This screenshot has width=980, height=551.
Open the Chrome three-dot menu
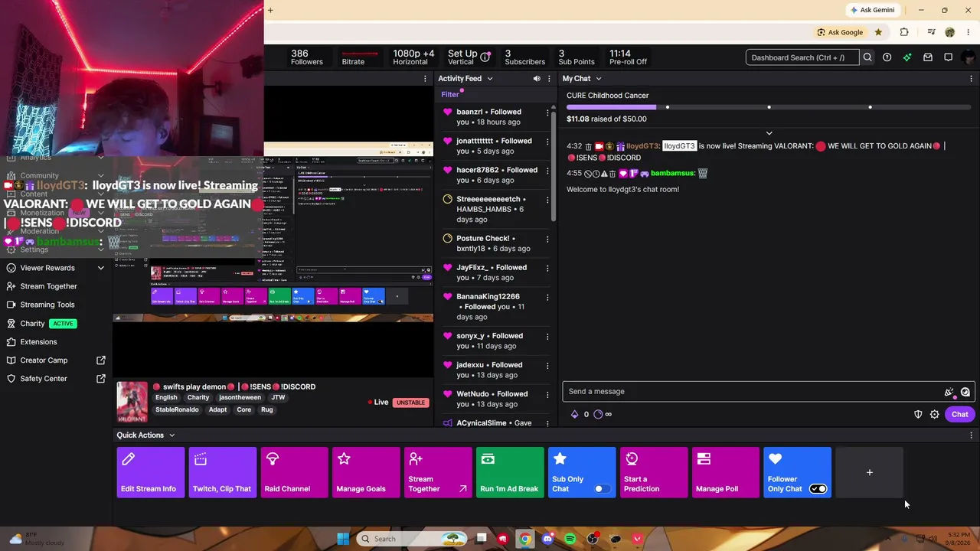(x=969, y=32)
